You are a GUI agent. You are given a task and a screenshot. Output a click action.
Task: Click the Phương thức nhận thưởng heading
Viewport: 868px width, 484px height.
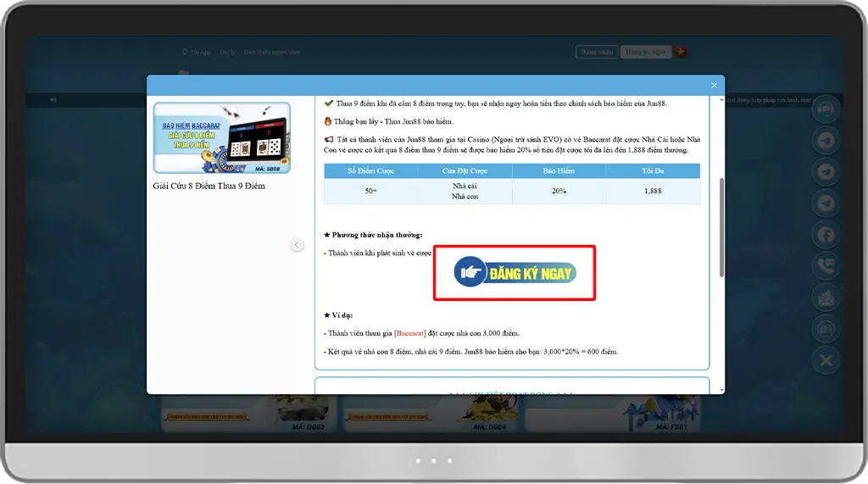(x=373, y=235)
